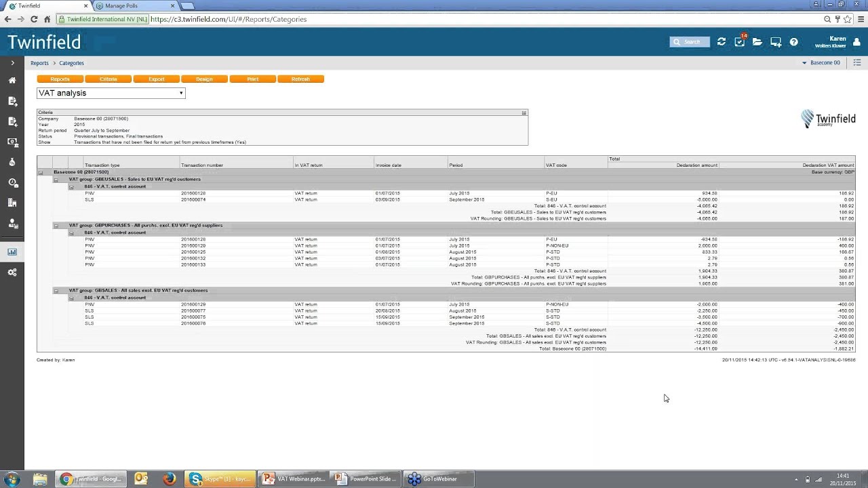Image resolution: width=868 pixels, height=488 pixels.
Task: Open a new browser tab
Action: pyautogui.click(x=187, y=5)
